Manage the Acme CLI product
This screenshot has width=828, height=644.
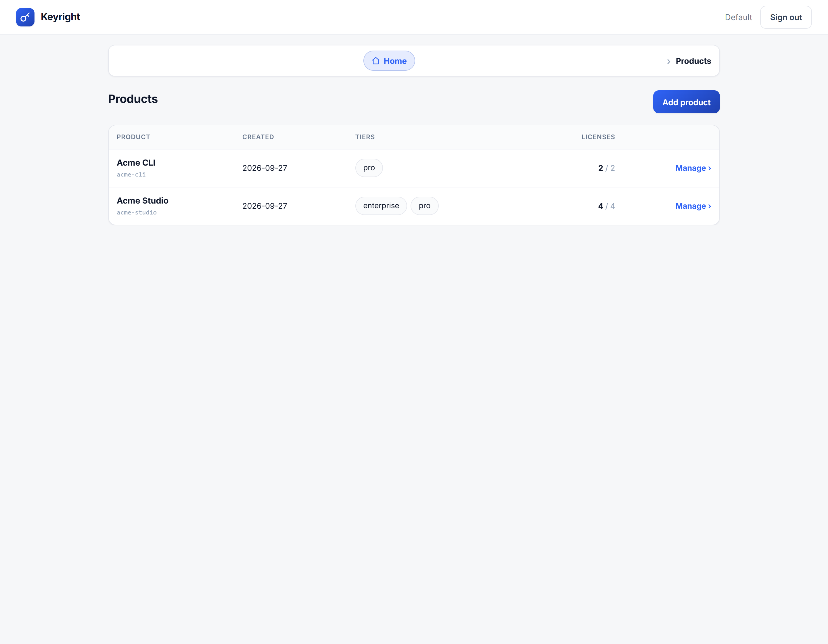click(693, 168)
